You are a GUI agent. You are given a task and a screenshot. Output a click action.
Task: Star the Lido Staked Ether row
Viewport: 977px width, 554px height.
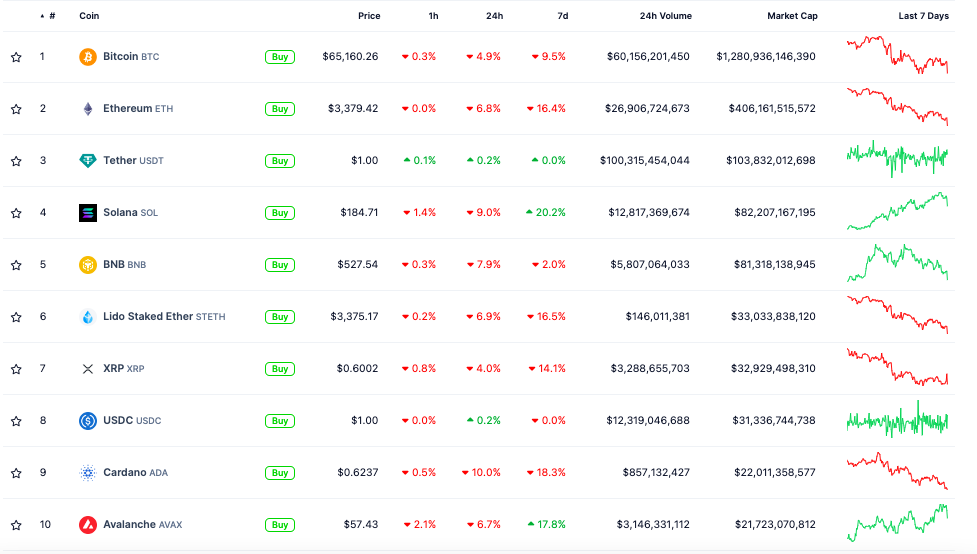pyautogui.click(x=16, y=317)
